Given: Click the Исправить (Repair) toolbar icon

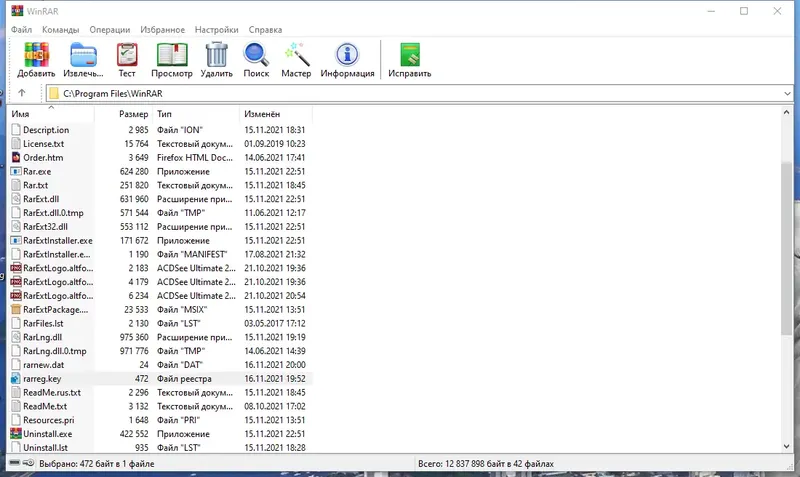Looking at the screenshot, I should pyautogui.click(x=410, y=55).
